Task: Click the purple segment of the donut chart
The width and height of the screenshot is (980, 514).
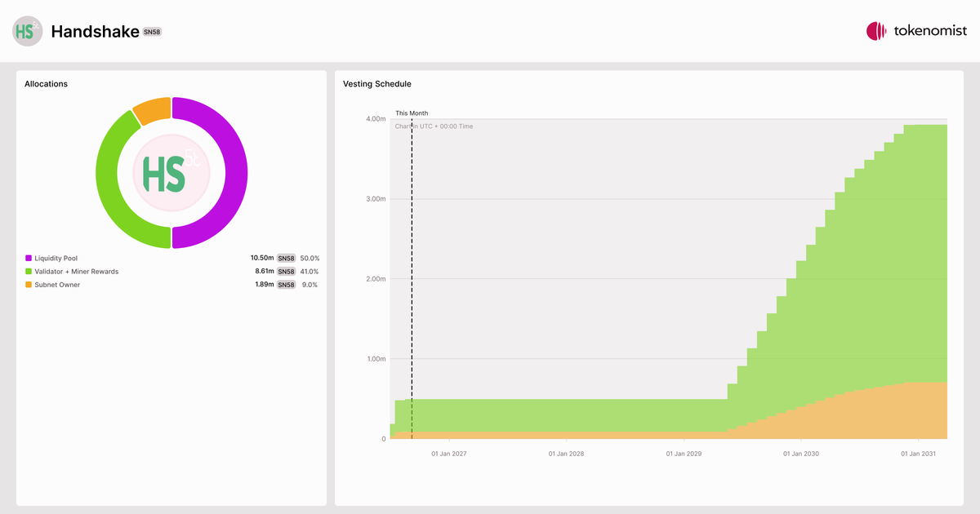Action: [x=235, y=173]
